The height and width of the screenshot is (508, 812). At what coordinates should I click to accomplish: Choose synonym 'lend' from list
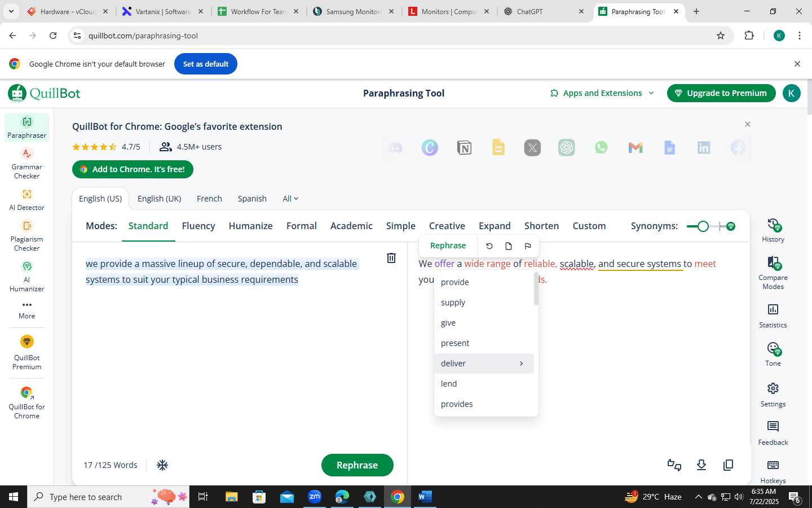(484, 384)
